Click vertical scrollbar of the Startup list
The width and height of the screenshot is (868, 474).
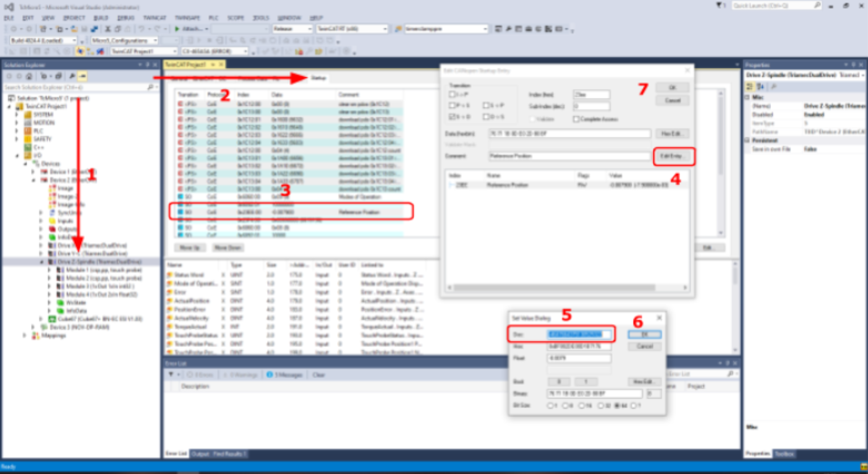[720, 162]
